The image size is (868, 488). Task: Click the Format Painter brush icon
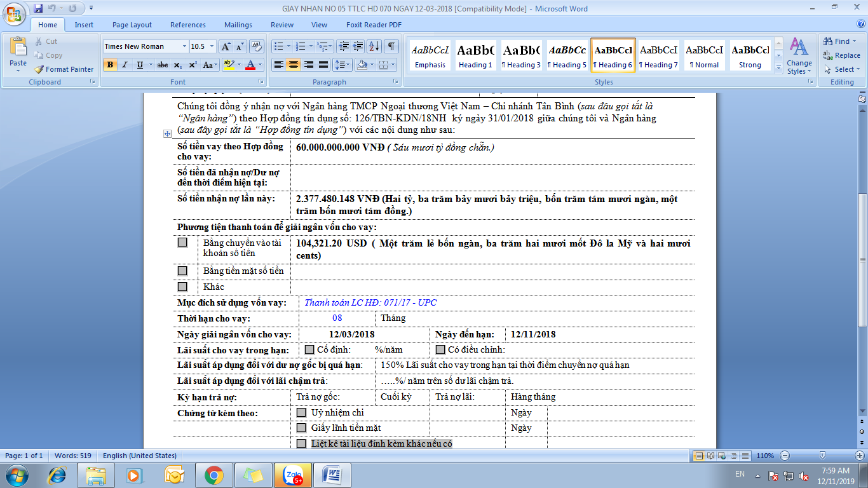[39, 69]
